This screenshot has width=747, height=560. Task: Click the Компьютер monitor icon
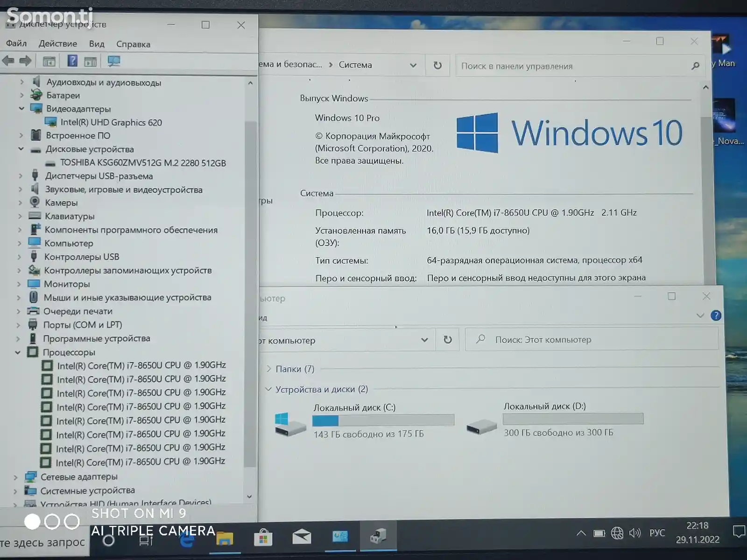34,243
